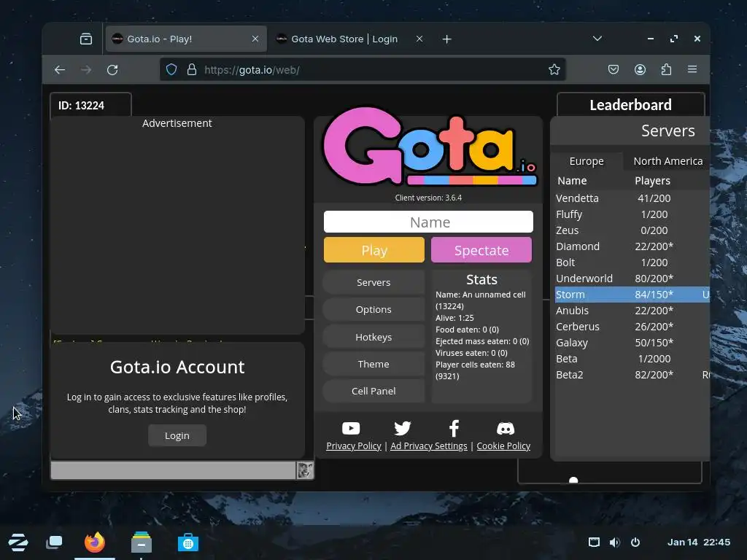Screen dimensions: 747x560
Task: Open the Theme menu button
Action: (373, 365)
